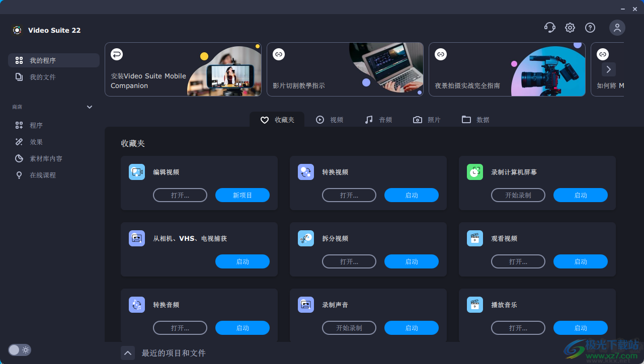
Task: Click 打开... for 编辑视频
Action: [x=180, y=195]
